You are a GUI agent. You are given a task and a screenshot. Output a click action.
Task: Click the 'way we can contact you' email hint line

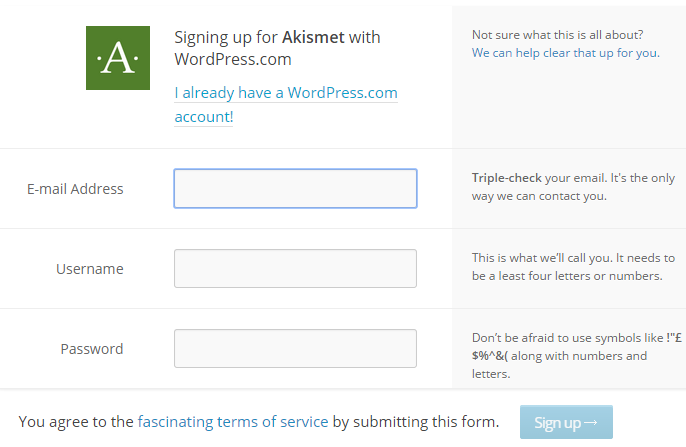point(539,196)
